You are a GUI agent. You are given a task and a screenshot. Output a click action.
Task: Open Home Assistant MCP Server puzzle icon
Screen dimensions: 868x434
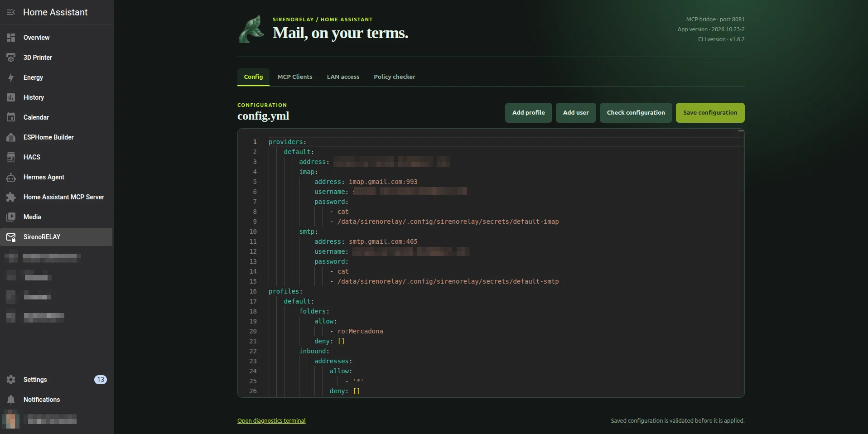pos(11,197)
